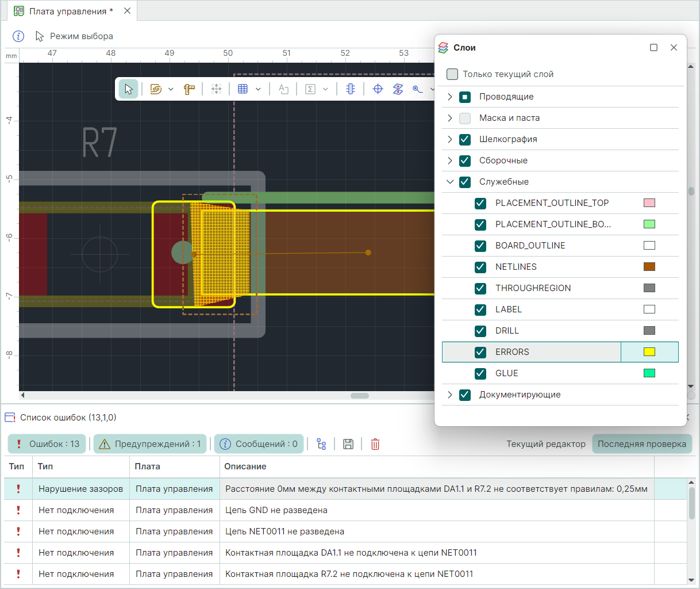Enable the Только текущий слой checkbox

[x=452, y=74]
